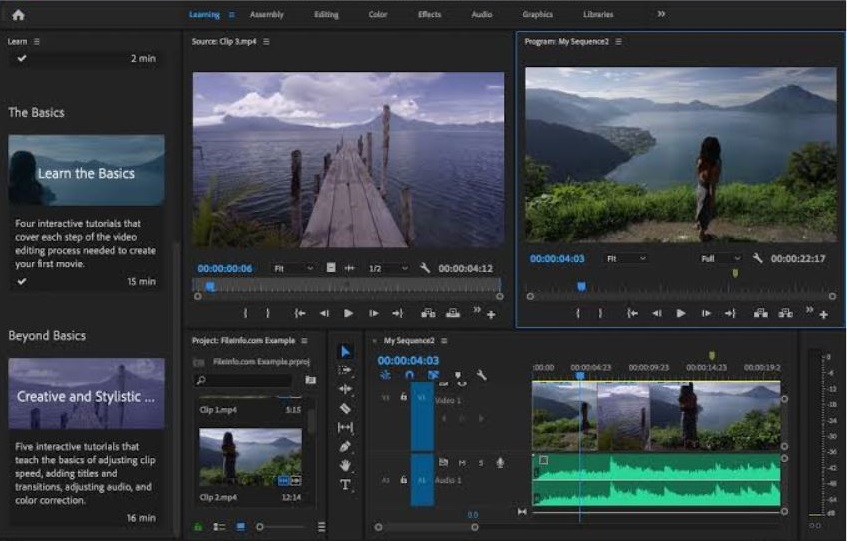
Task: Open Program monitor Full resolution dropdown
Action: pos(721,259)
